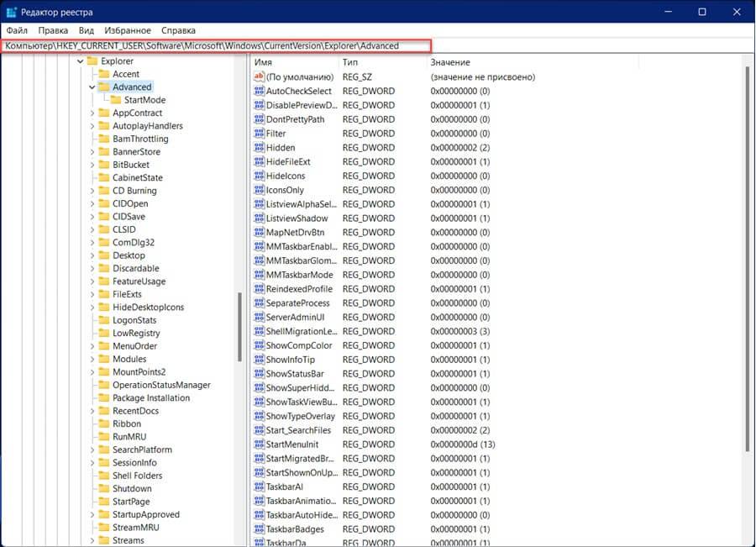The width and height of the screenshot is (756, 547).
Task: Click the TaskbarAl DWORD value icon
Action: [259, 487]
